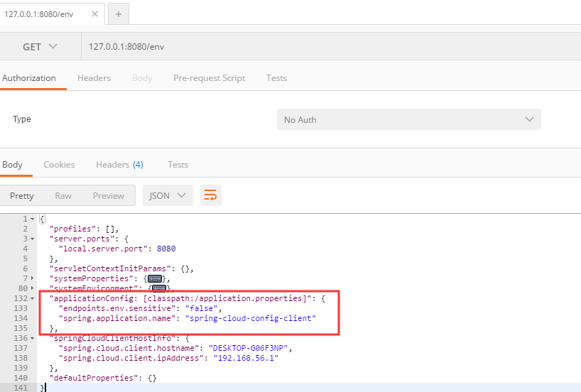Image resolution: width=581 pixels, height=392 pixels.
Task: Collapse server.ports fold arrow at line 3
Action: click(32, 239)
